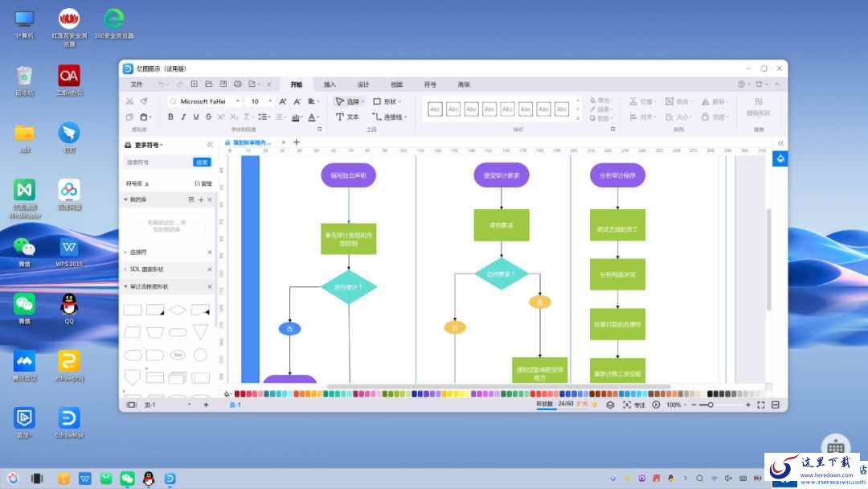Image resolution: width=868 pixels, height=489 pixels.
Task: Toggle strikethrough formatting
Action: point(209,117)
